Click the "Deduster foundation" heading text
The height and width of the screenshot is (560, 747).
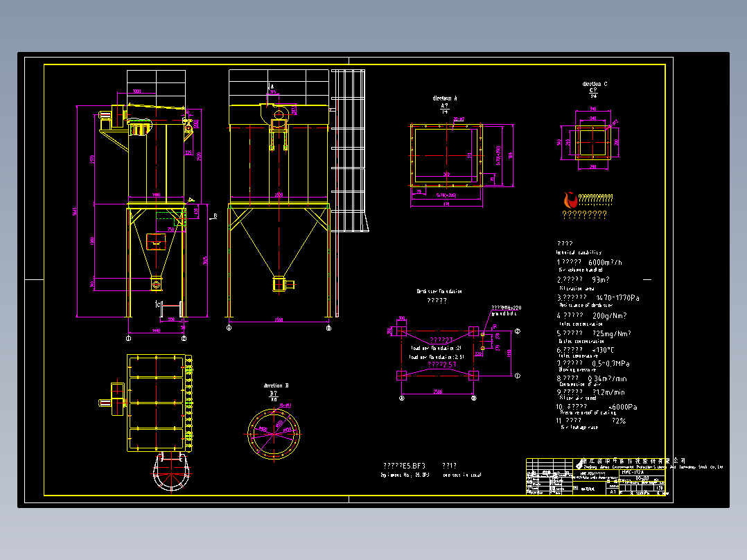pyautogui.click(x=439, y=291)
